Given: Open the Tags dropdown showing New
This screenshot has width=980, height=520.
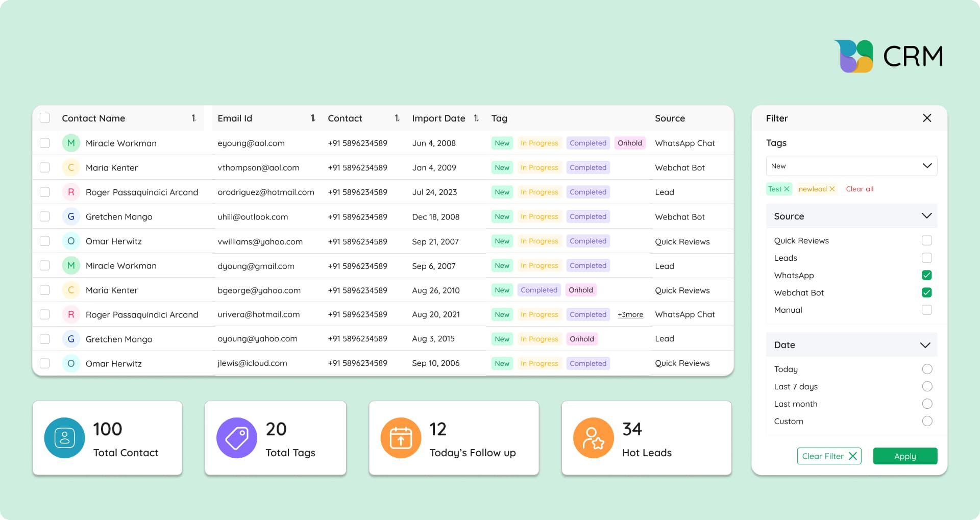Looking at the screenshot, I should coord(851,166).
